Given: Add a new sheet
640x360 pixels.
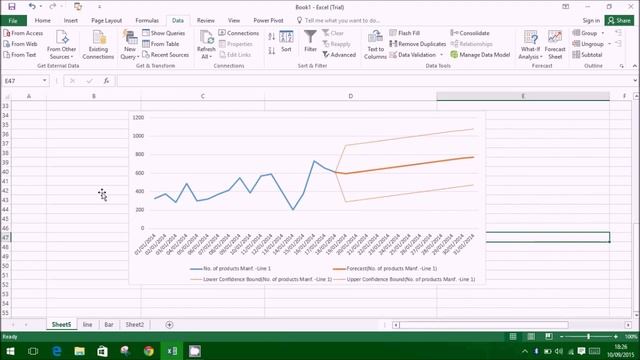Looking at the screenshot, I should click(169, 324).
